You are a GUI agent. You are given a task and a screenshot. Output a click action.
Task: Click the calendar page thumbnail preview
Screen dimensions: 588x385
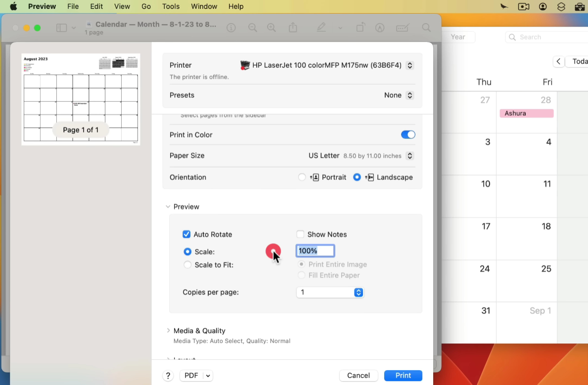click(81, 99)
